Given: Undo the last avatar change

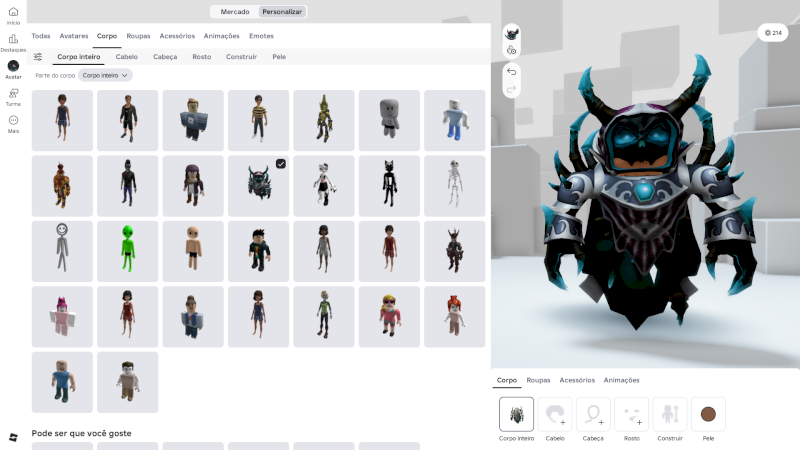Looking at the screenshot, I should click(511, 71).
